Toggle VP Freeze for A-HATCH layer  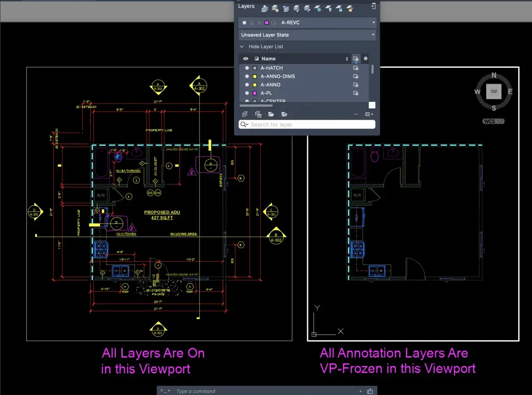click(356, 68)
